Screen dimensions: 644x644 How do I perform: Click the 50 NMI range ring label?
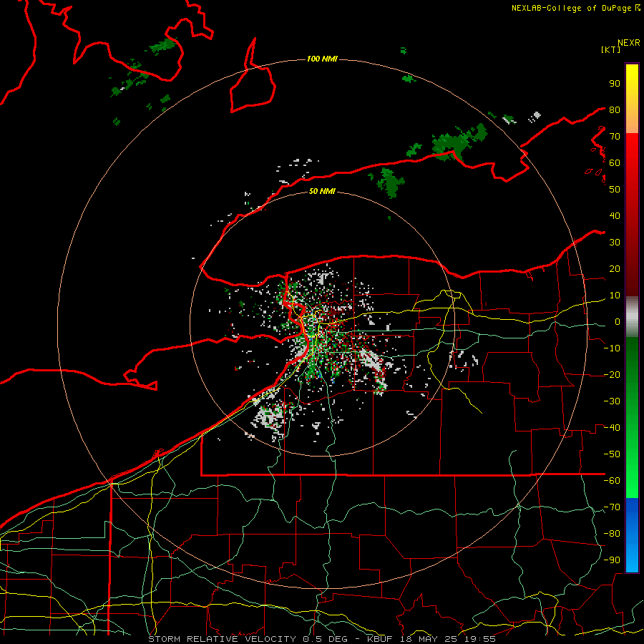click(x=322, y=191)
